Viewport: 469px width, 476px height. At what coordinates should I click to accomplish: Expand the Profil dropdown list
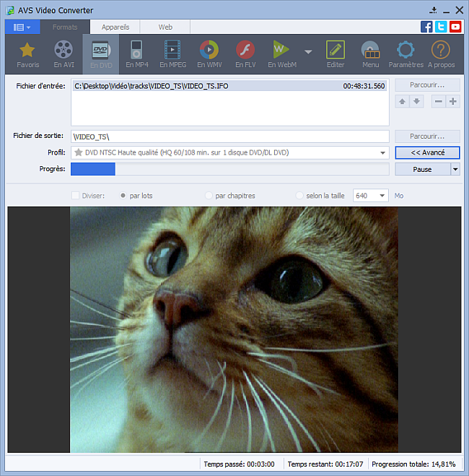pos(383,153)
